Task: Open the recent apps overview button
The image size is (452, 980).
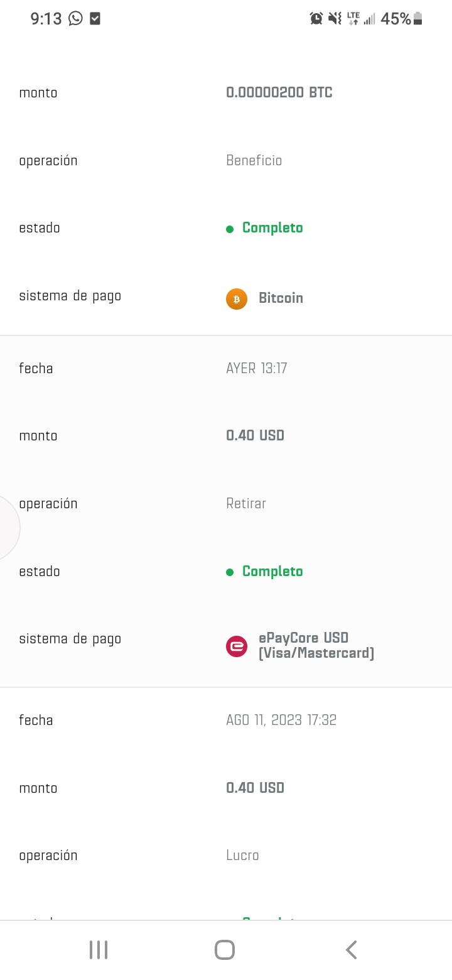Action: (99, 950)
